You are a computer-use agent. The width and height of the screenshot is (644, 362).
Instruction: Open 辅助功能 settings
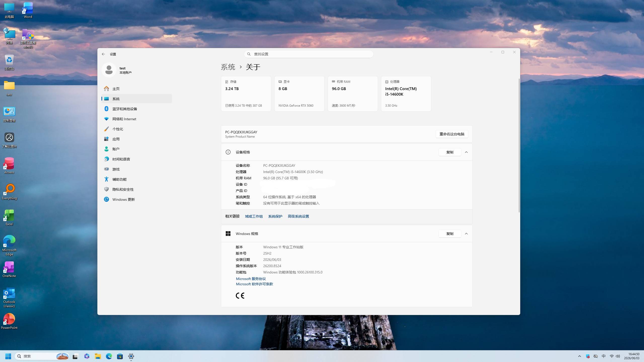click(137, 179)
